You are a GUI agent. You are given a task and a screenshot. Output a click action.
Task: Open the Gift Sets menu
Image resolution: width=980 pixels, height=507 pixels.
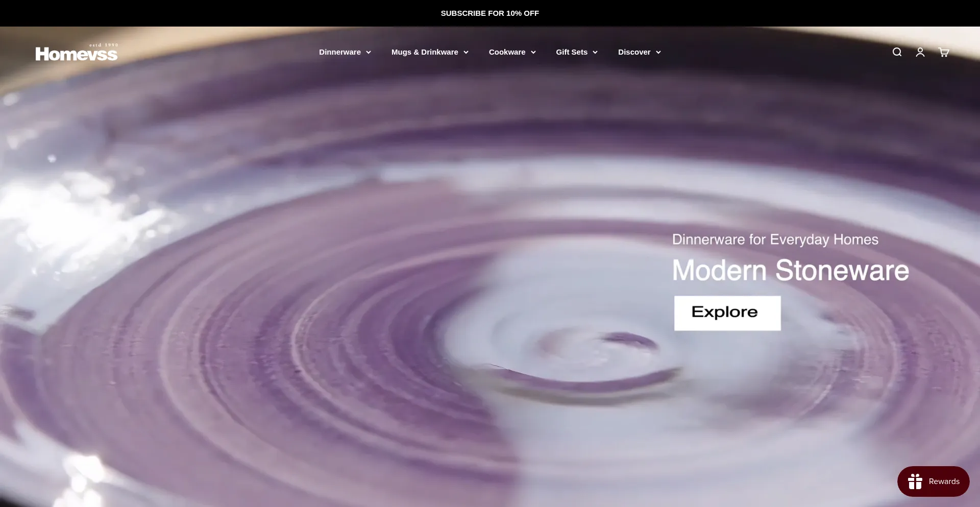[577, 52]
